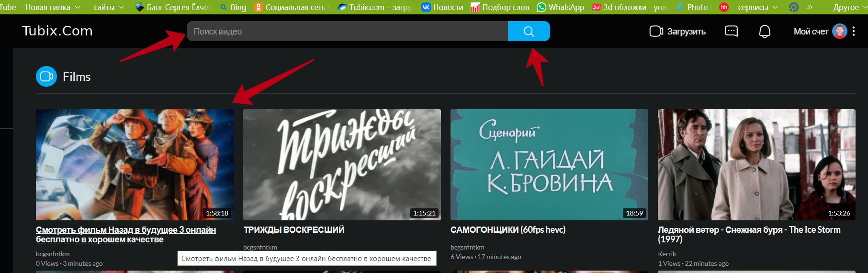Expand the сайты bookmarks folder
Image resolution: width=868 pixels, height=273 pixels.
click(109, 7)
